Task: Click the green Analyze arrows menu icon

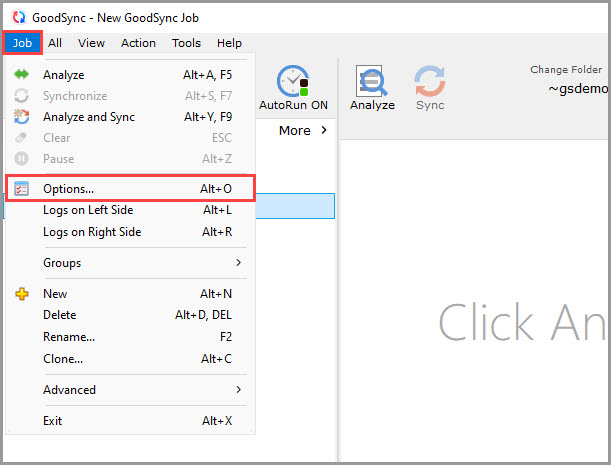Action: click(22, 75)
